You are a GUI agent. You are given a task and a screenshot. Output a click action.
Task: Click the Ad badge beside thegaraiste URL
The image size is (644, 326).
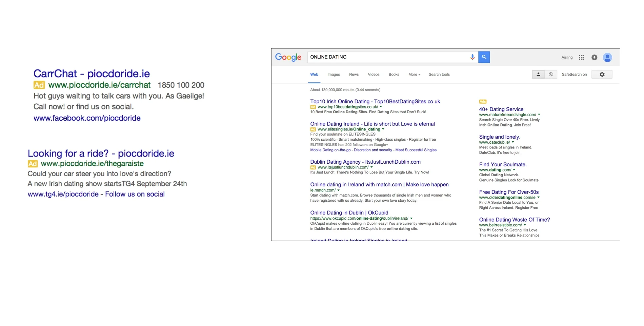pyautogui.click(x=33, y=164)
